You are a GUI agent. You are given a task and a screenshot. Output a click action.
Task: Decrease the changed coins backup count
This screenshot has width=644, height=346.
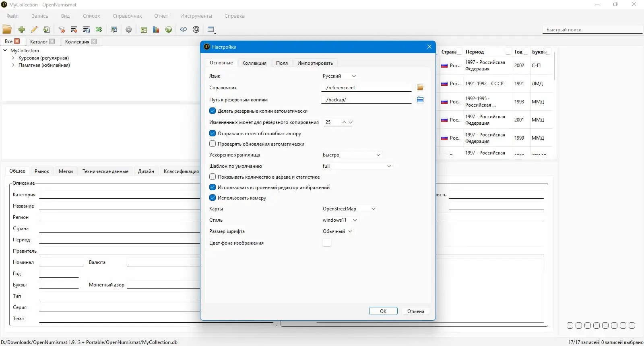[351, 122]
